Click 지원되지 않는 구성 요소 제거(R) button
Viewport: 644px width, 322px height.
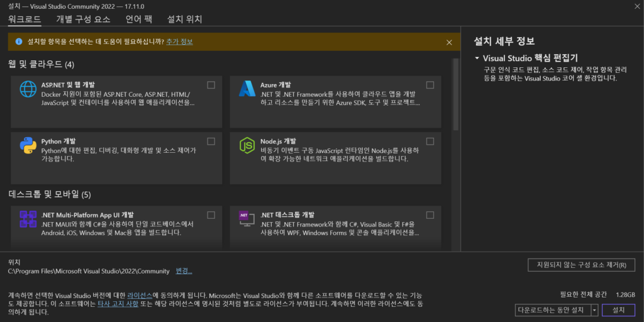(582, 265)
